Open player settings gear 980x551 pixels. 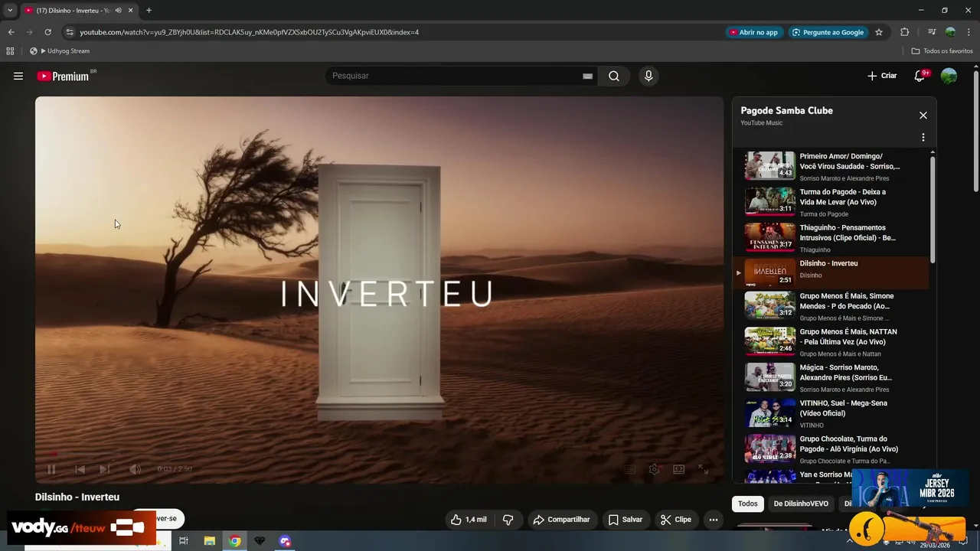(654, 469)
